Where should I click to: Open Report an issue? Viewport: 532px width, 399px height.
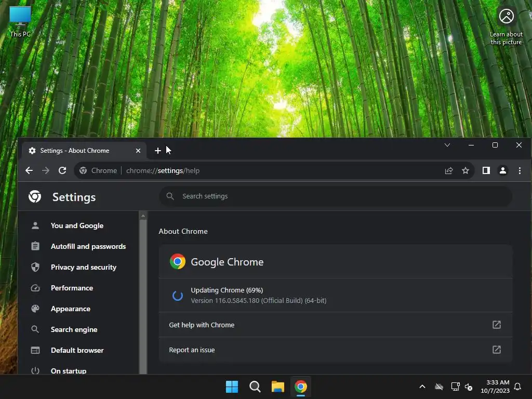click(x=335, y=350)
